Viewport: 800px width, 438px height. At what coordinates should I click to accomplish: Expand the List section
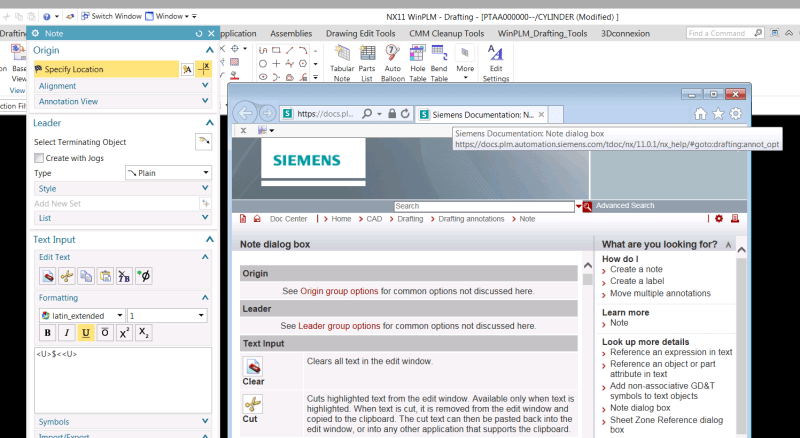click(205, 218)
